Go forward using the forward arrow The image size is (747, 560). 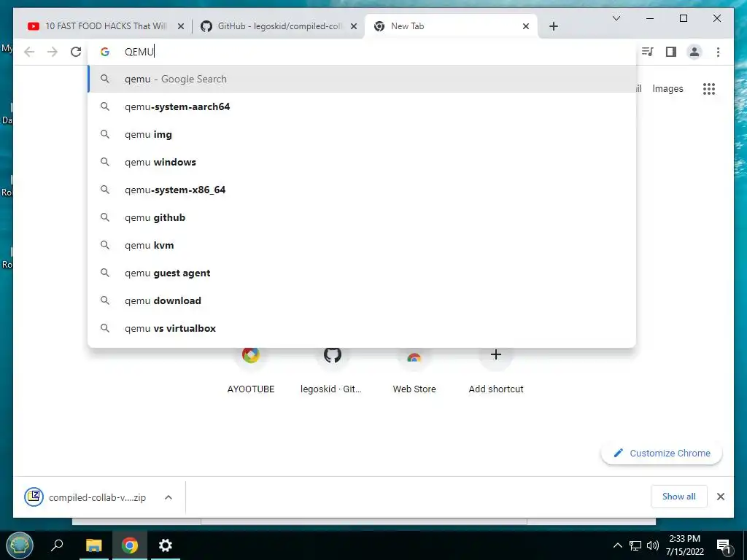pyautogui.click(x=53, y=52)
